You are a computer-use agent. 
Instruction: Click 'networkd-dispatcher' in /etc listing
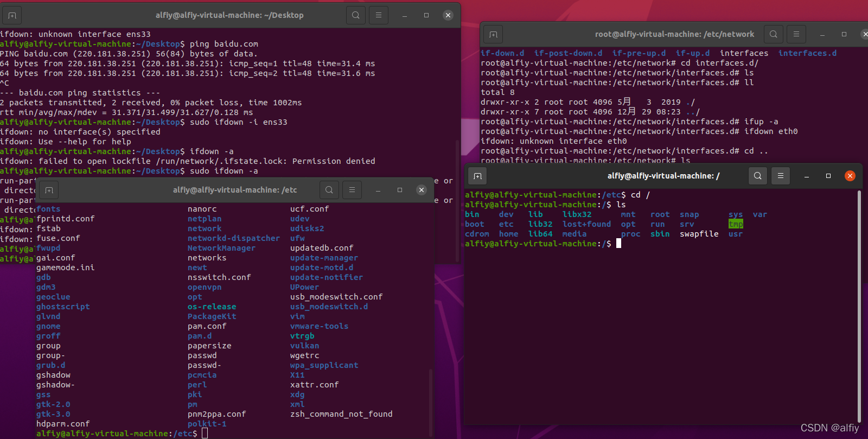coord(234,238)
